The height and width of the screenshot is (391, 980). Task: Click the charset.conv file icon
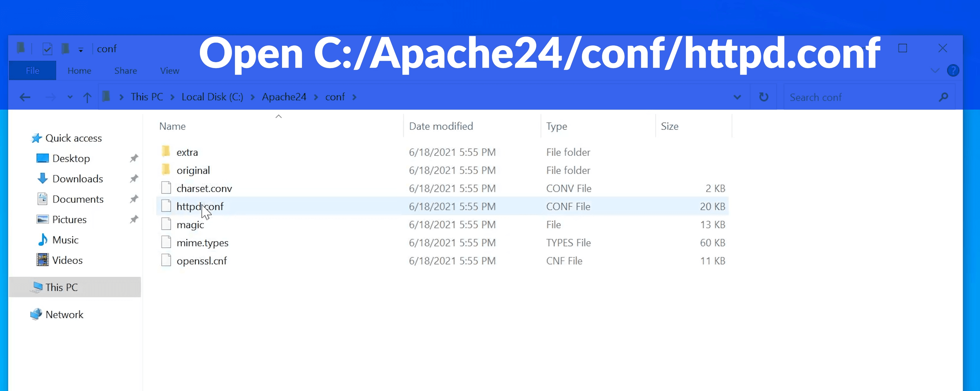click(x=166, y=188)
